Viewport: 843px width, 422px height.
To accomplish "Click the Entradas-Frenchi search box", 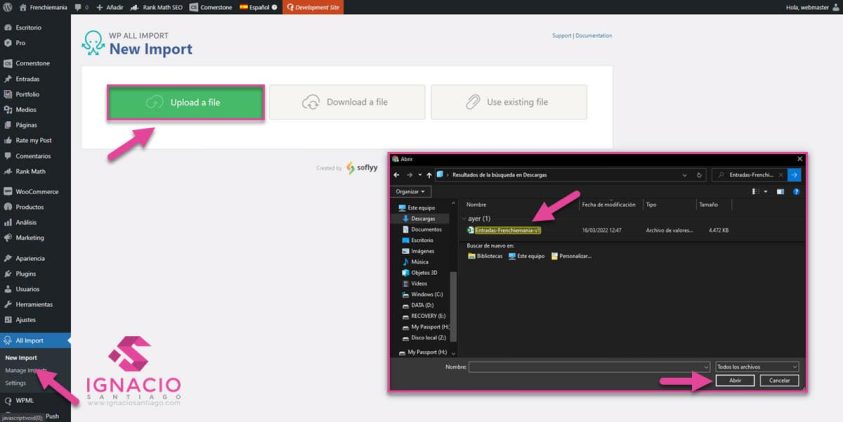I will (x=749, y=175).
